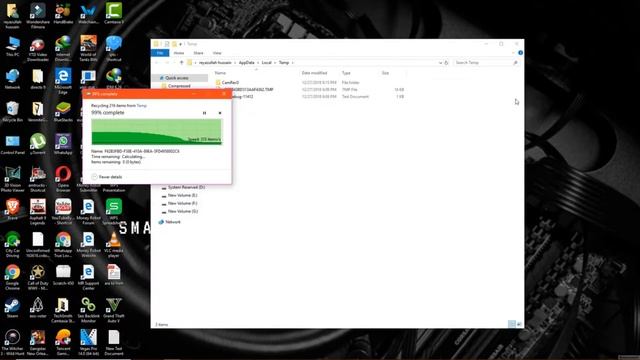Open the HandBrake desktop shortcut

point(63,14)
